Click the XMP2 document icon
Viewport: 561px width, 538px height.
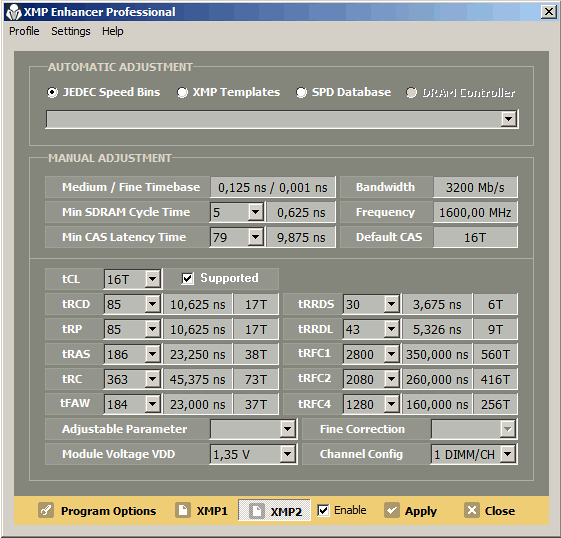pos(257,511)
